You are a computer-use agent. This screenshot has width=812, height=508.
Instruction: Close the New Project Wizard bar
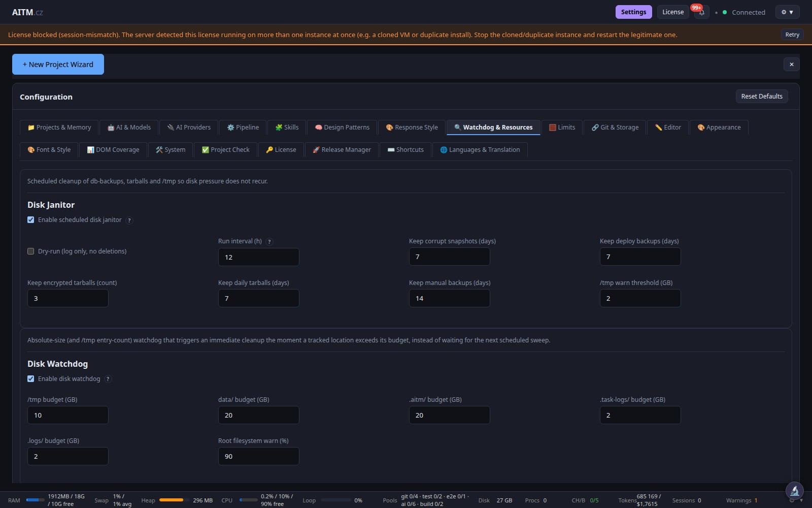click(x=791, y=64)
